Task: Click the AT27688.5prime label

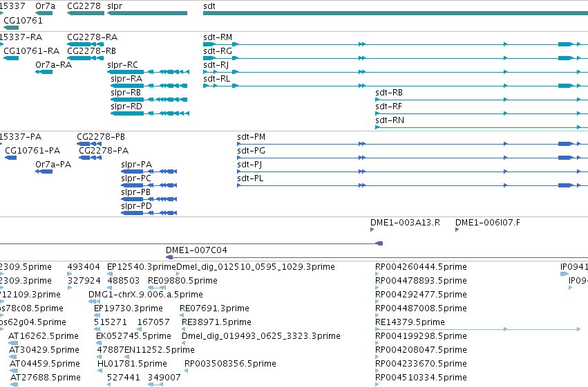Action: pos(46,378)
